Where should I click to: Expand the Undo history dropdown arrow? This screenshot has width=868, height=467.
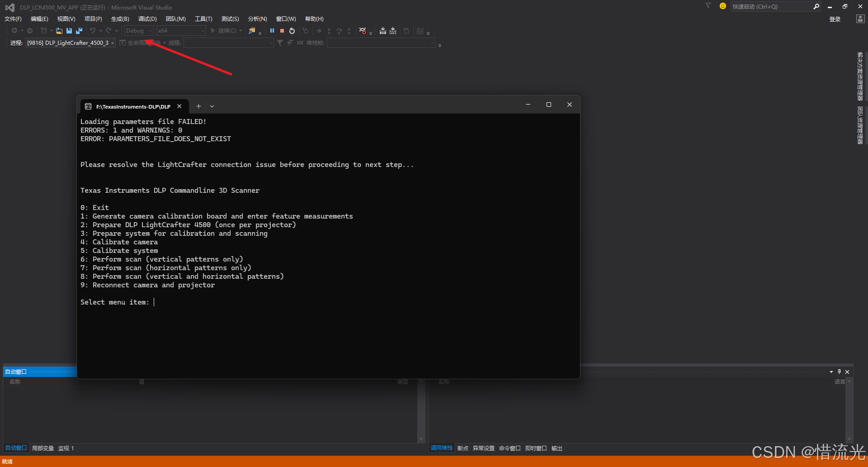pyautogui.click(x=100, y=31)
